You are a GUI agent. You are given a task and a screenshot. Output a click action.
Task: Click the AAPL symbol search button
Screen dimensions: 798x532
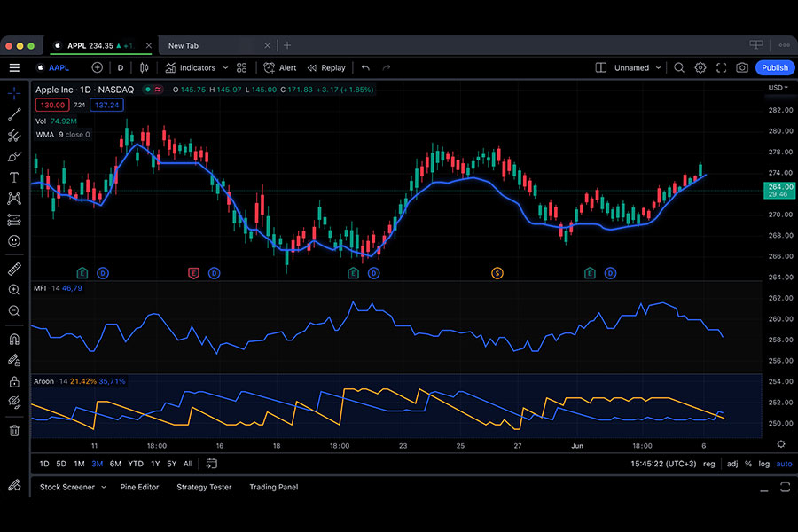point(53,67)
